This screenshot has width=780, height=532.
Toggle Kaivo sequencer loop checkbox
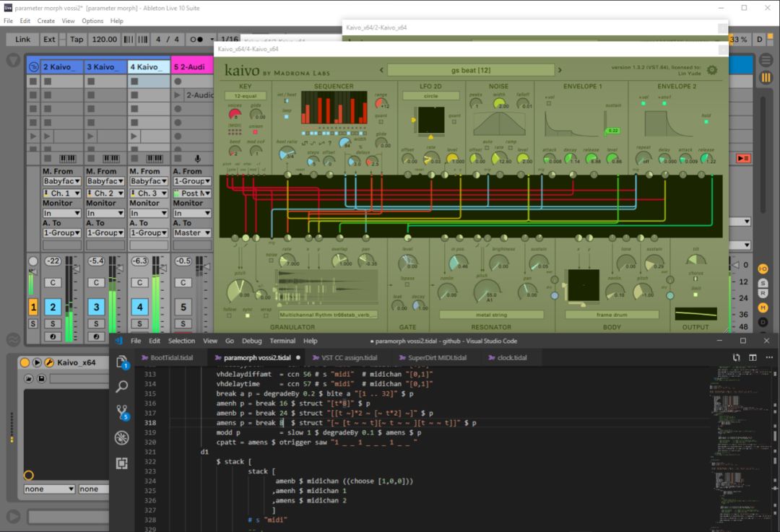(287, 117)
